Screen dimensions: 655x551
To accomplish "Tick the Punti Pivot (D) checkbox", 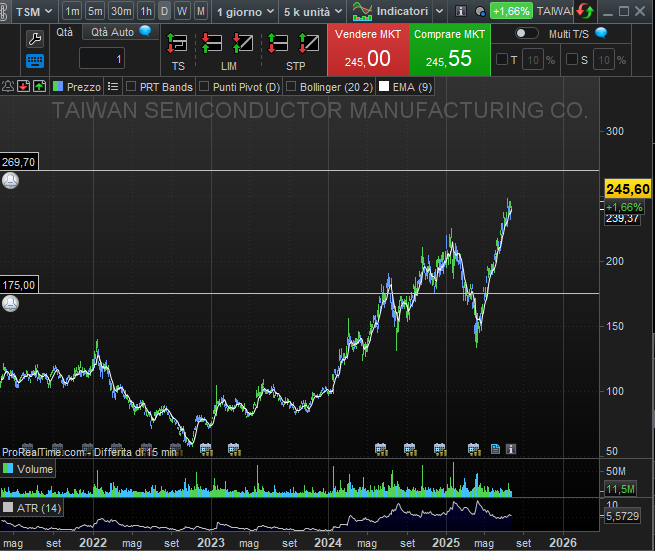I will pyautogui.click(x=204, y=87).
